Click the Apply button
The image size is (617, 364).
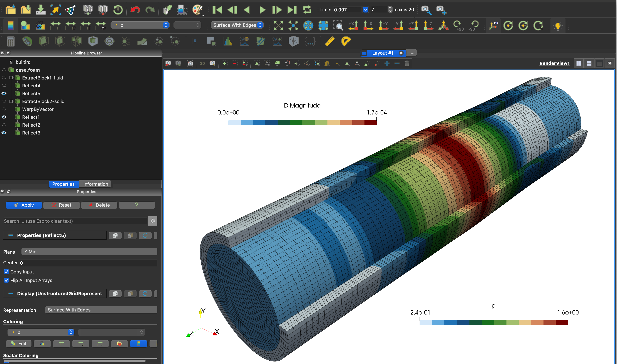point(24,205)
